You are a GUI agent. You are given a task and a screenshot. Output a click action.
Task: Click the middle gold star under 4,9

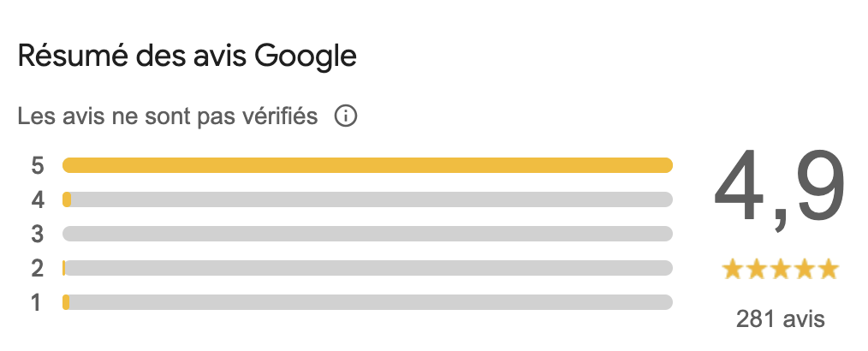(781, 269)
